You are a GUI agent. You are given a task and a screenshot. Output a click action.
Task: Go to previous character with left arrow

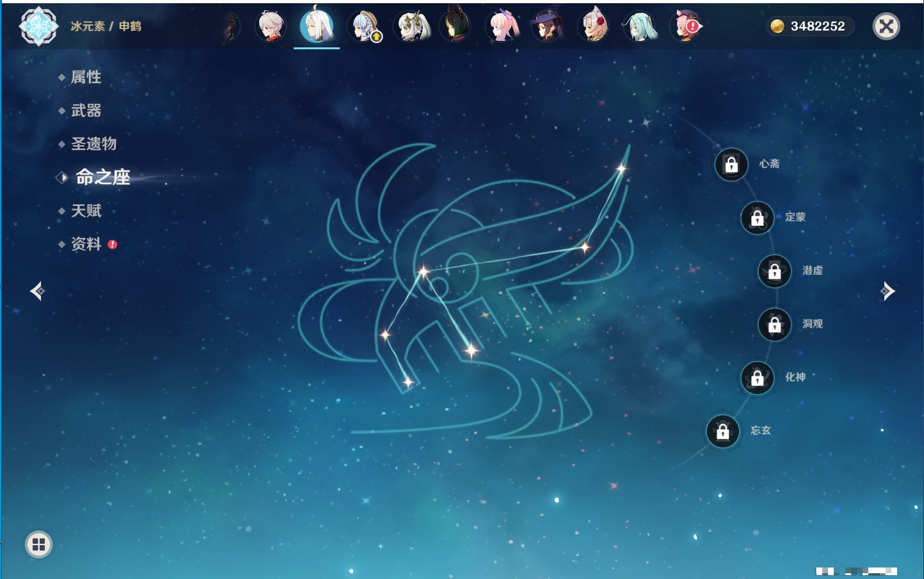click(37, 291)
